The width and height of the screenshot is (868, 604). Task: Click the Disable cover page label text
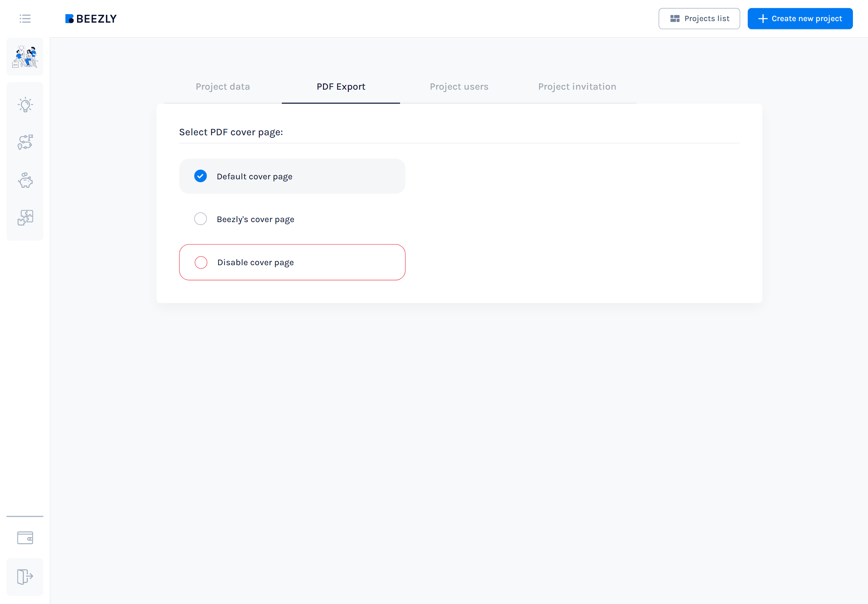pyautogui.click(x=256, y=262)
